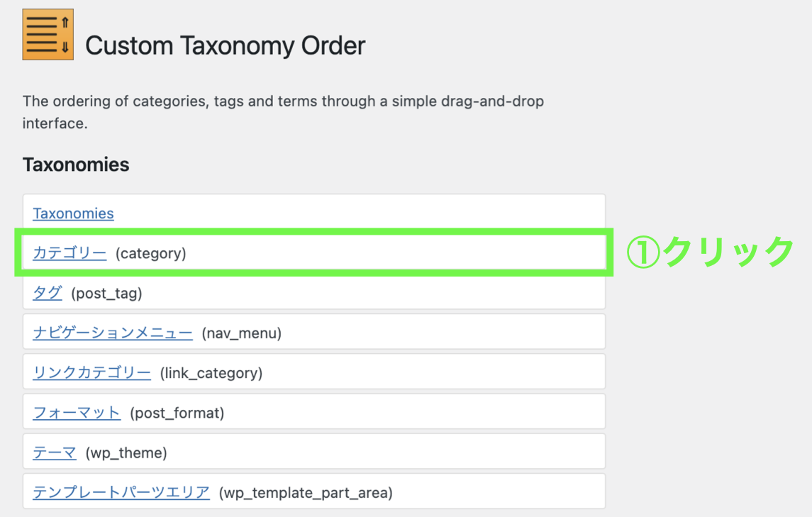
Task: Click the (category) slug label
Action: [x=151, y=253]
